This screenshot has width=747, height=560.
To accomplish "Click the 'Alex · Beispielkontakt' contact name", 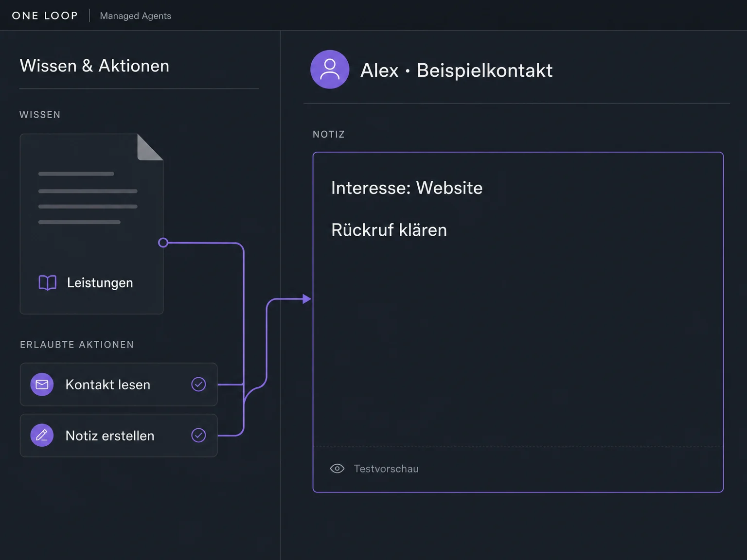I will tap(456, 70).
